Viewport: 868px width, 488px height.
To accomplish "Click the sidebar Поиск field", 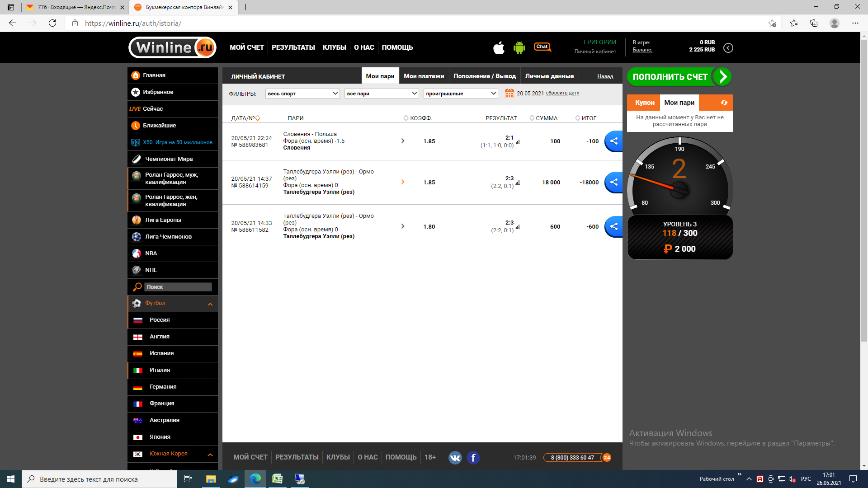I will pyautogui.click(x=178, y=287).
